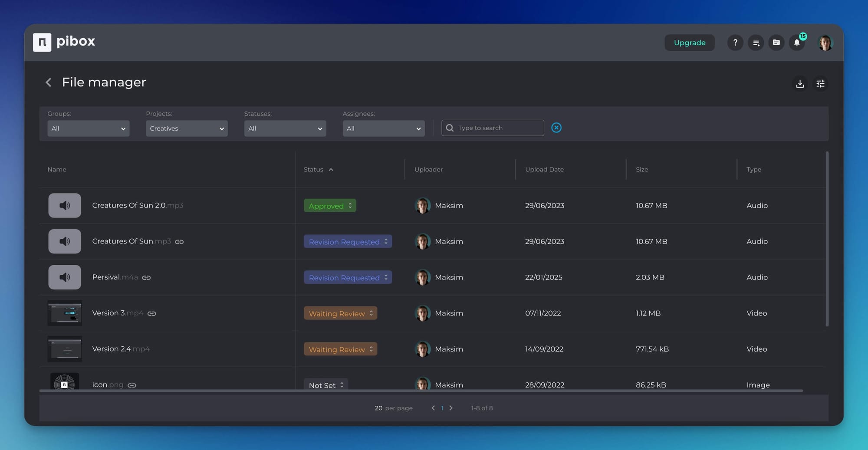868x450 pixels.
Task: Toggle the Status column sort order
Action: (318, 169)
